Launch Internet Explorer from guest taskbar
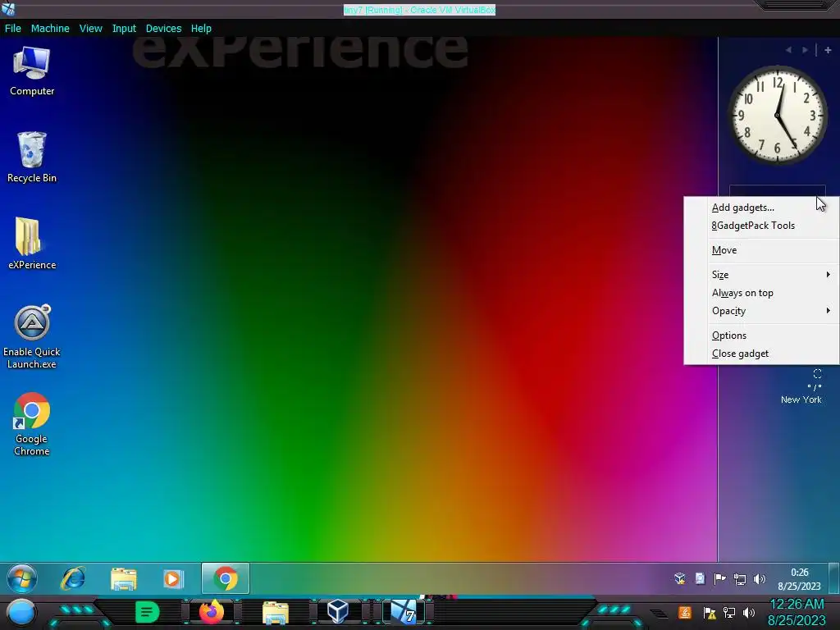Screen dimensions: 840x630 (x=73, y=578)
